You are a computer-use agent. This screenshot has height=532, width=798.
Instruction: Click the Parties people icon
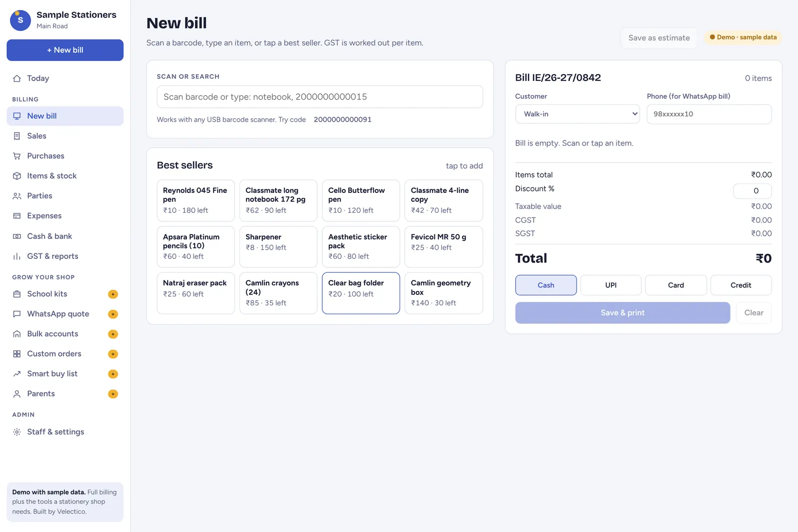coord(17,196)
